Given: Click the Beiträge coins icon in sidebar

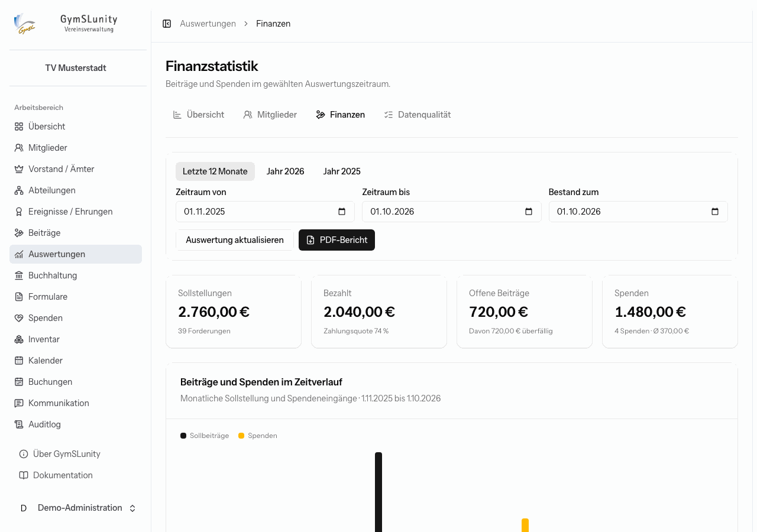Looking at the screenshot, I should click(x=19, y=233).
